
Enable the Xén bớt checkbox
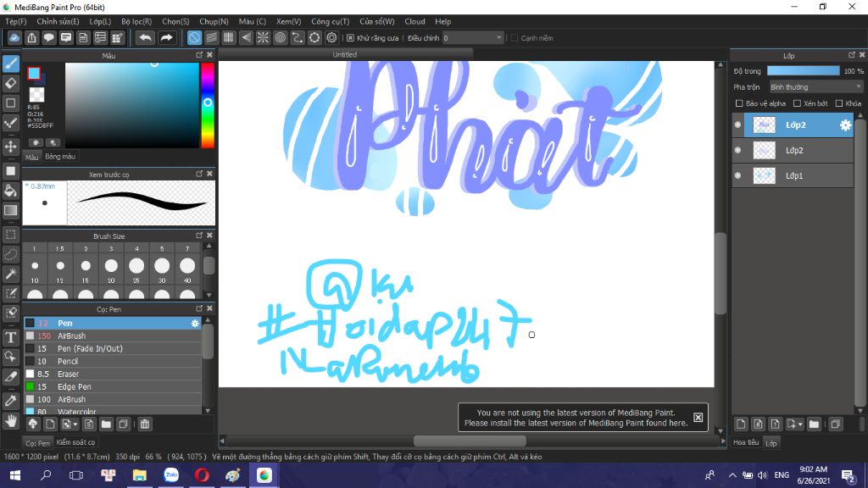coord(797,103)
